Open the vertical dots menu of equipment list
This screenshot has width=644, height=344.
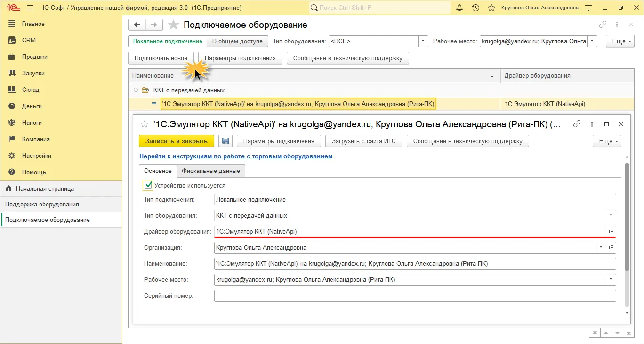pyautogui.click(x=618, y=25)
